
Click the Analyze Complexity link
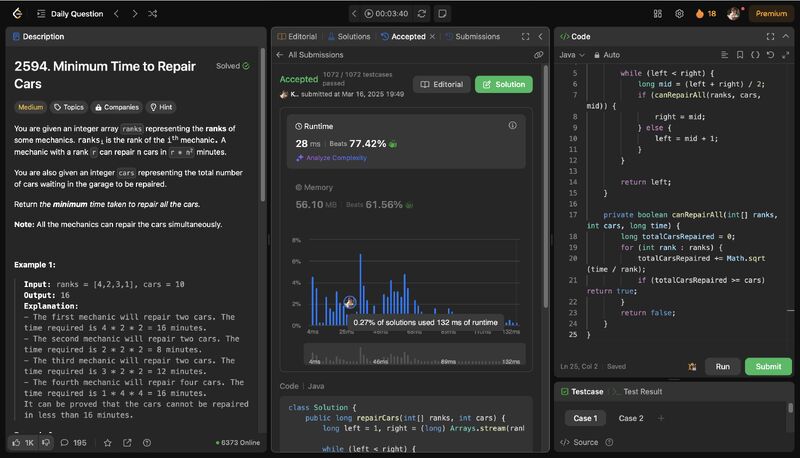(x=330, y=158)
